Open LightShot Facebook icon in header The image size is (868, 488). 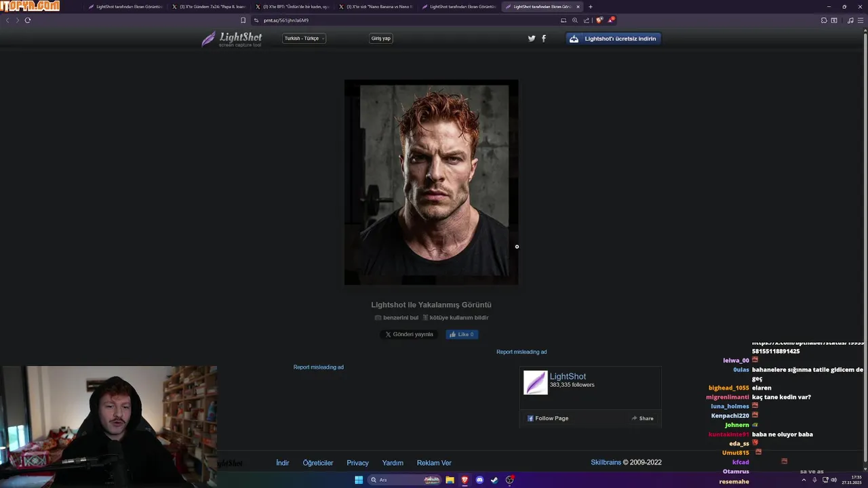(543, 39)
